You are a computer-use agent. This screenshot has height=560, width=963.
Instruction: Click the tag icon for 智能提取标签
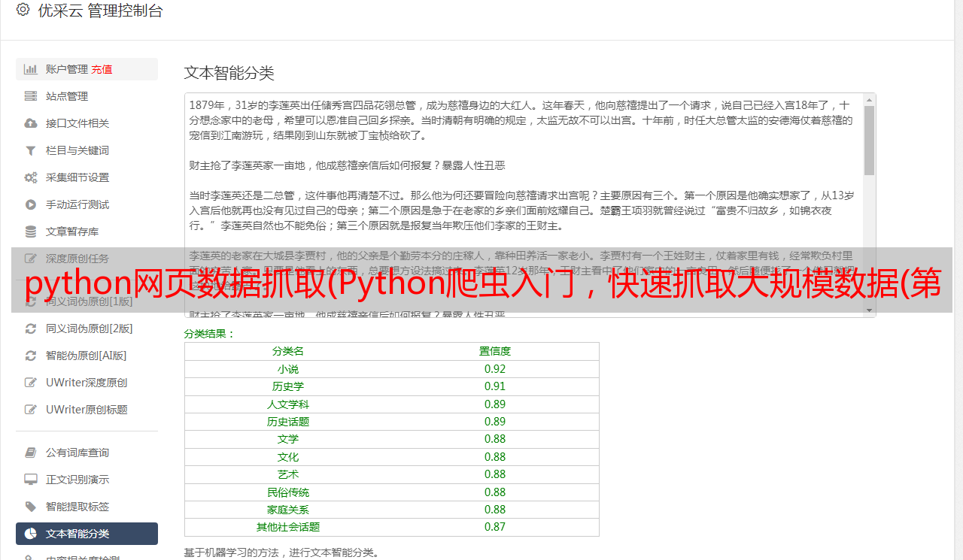click(x=31, y=507)
